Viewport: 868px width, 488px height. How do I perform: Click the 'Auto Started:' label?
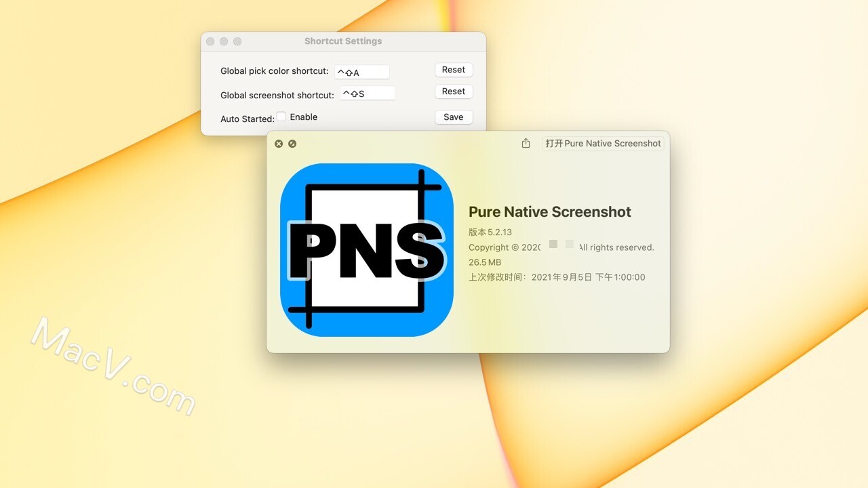(248, 119)
